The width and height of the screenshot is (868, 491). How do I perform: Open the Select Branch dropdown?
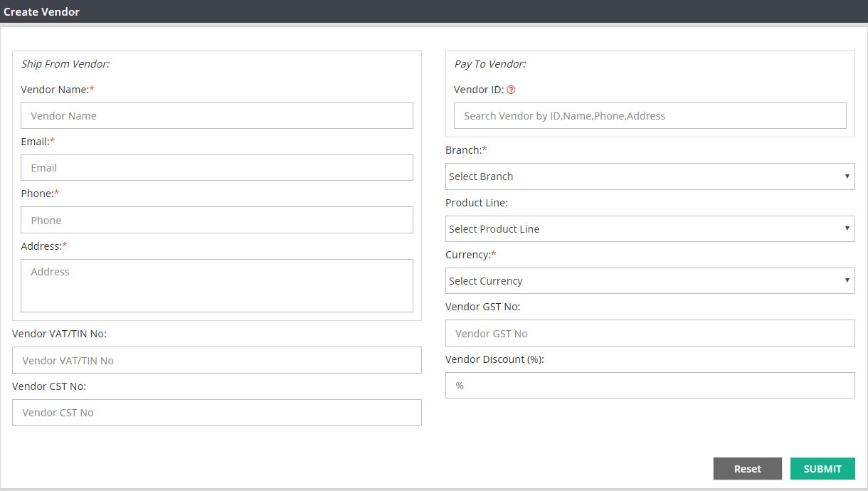[x=650, y=176]
